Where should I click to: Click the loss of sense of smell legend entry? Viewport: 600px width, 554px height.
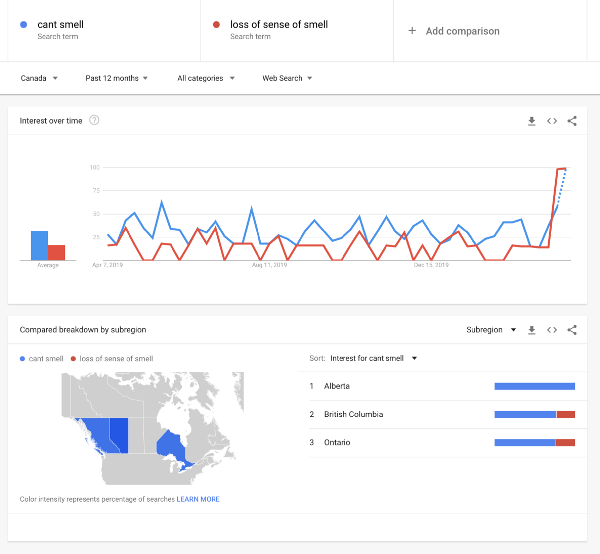pos(112,358)
